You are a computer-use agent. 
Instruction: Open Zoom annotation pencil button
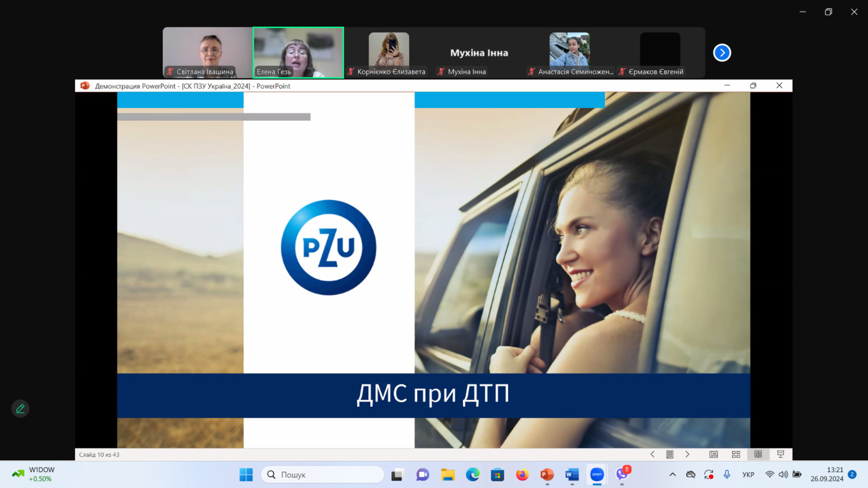pos(20,409)
